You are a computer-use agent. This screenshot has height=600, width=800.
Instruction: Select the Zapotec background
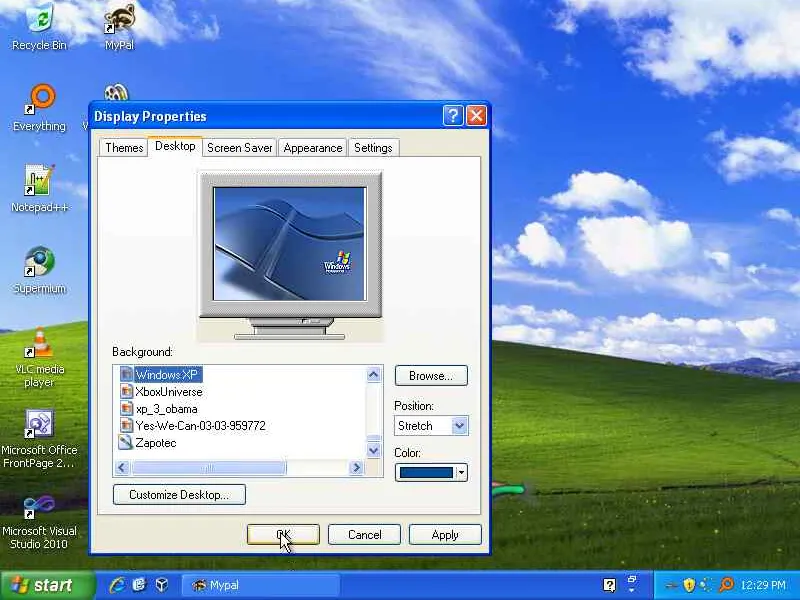(148, 443)
